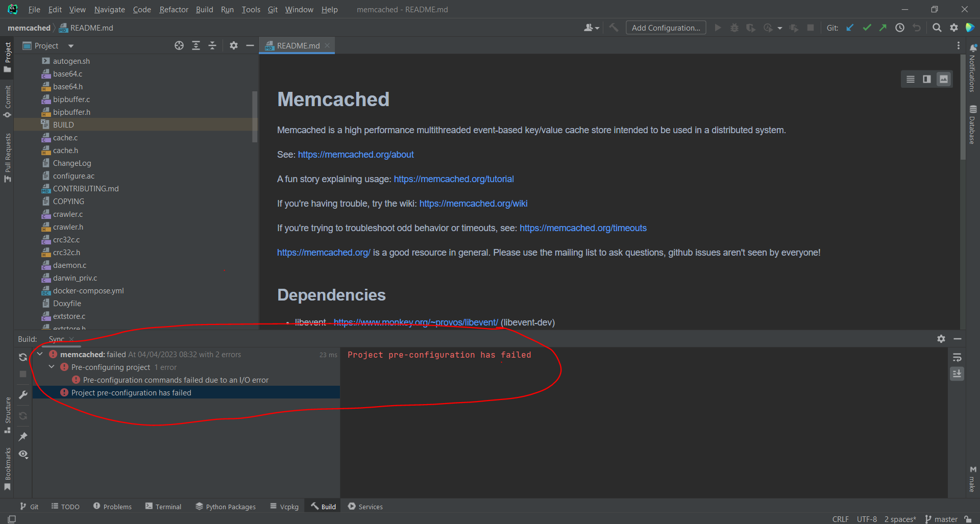This screenshot has height=524, width=980.
Task: Click Collapse All icon in Project panel
Action: coord(212,46)
